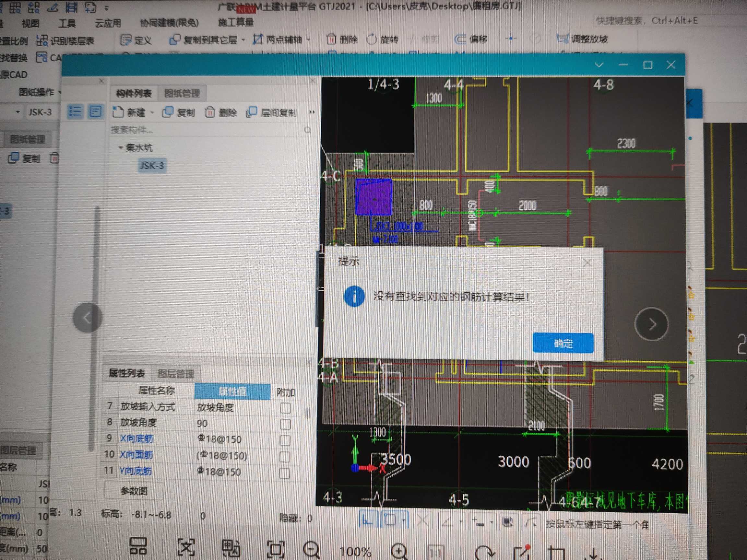Click the 确定 button in the dialog

coord(563,343)
